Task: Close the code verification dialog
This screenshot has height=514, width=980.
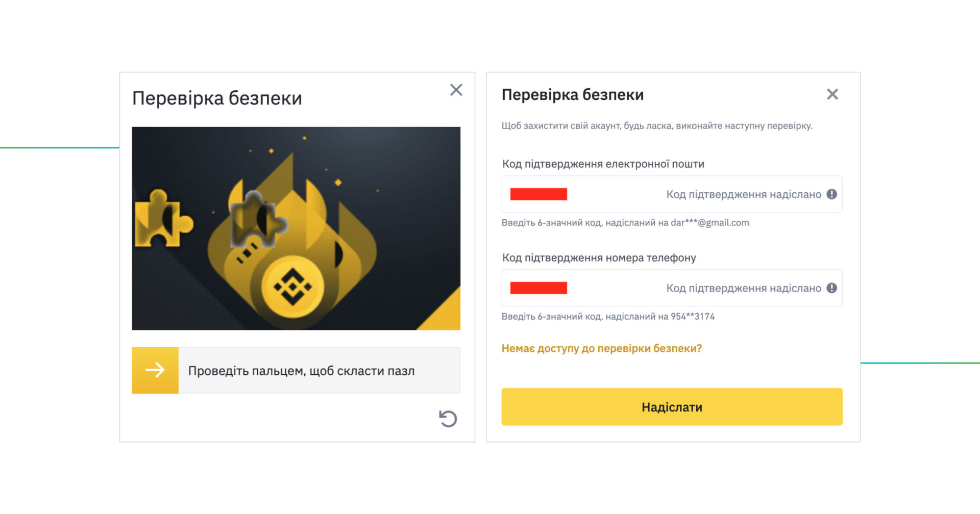Action: (832, 94)
